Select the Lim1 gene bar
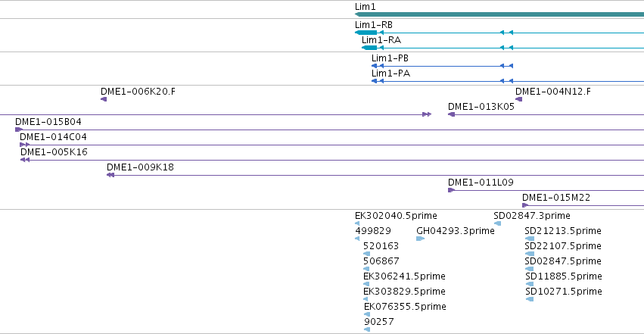Image resolution: width=644 pixels, height=334 pixels. 499,15
